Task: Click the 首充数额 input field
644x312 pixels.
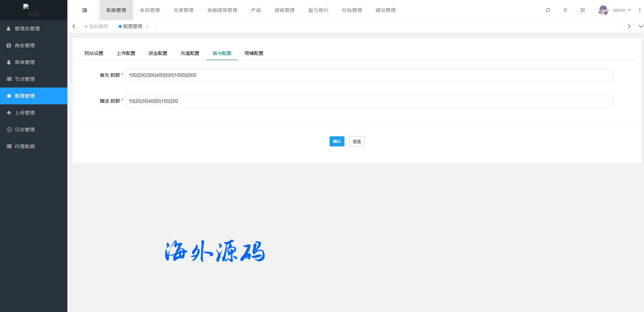Action: pos(369,75)
